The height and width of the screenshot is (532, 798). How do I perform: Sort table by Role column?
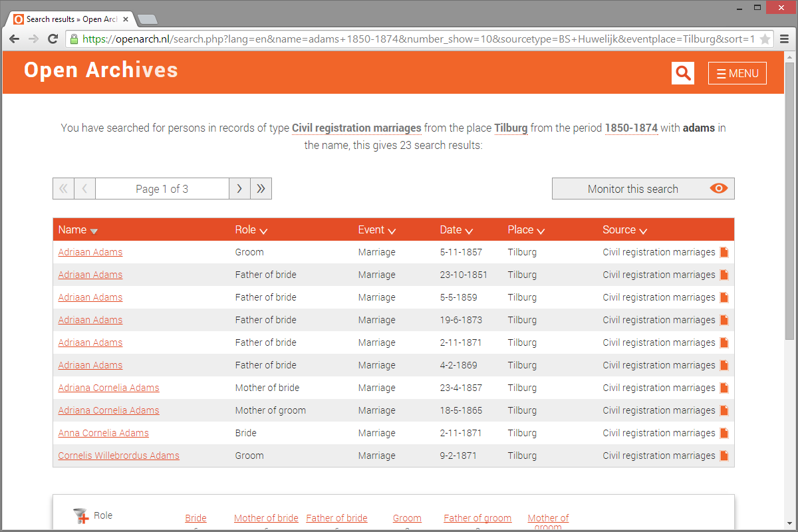[251, 230]
